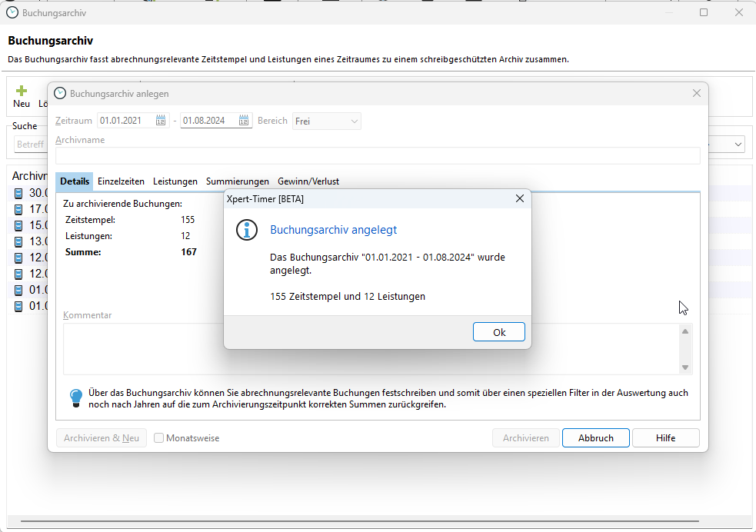Click the Kommentar scrollbar down arrow
Image resolution: width=756 pixels, height=532 pixels.
(x=685, y=367)
